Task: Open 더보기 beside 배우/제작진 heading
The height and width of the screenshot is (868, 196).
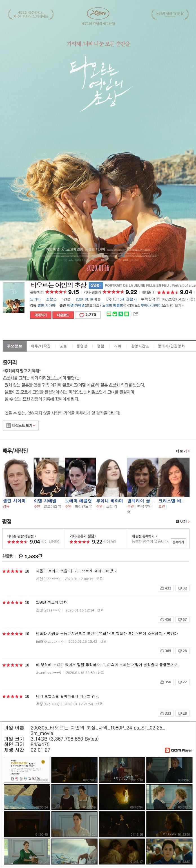Action: pyautogui.click(x=182, y=451)
